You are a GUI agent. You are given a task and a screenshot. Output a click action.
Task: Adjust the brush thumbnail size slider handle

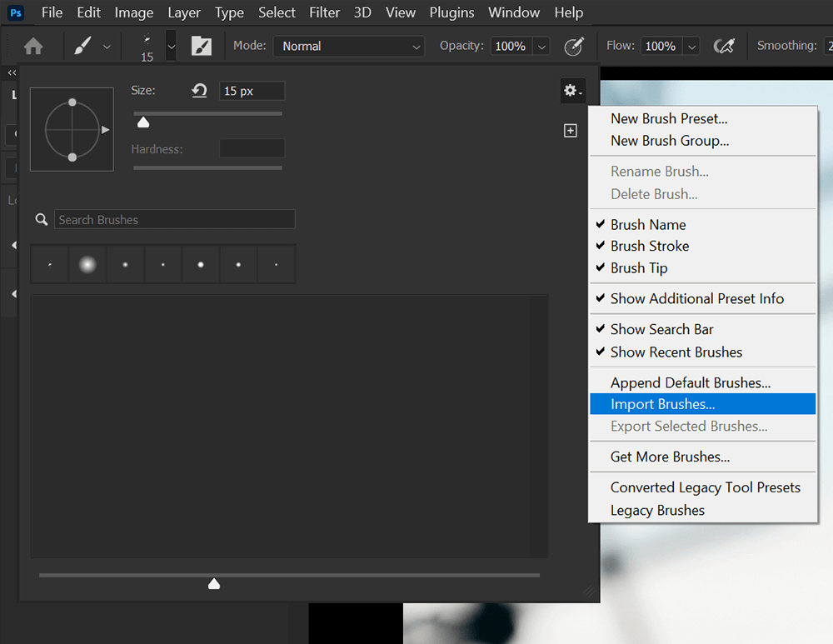click(x=214, y=584)
